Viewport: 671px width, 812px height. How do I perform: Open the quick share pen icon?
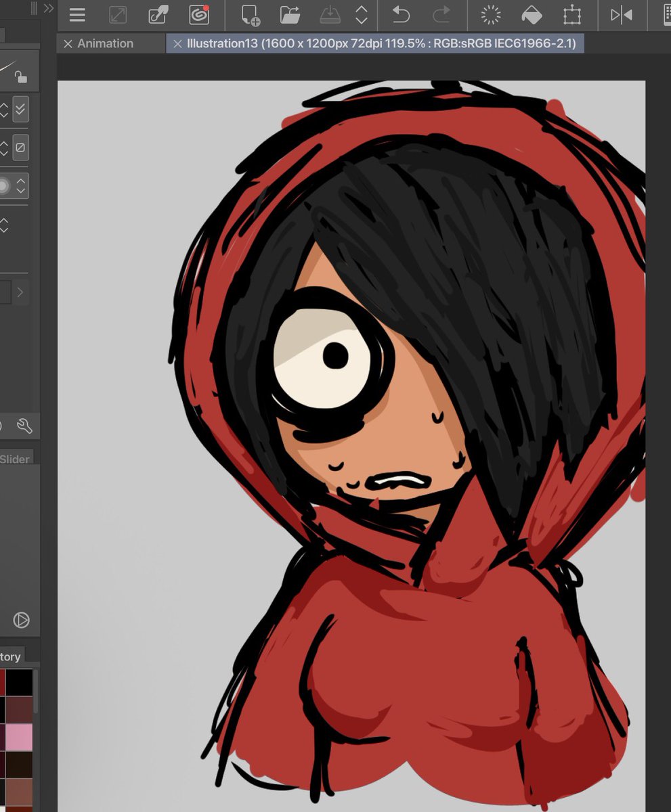pyautogui.click(x=158, y=14)
